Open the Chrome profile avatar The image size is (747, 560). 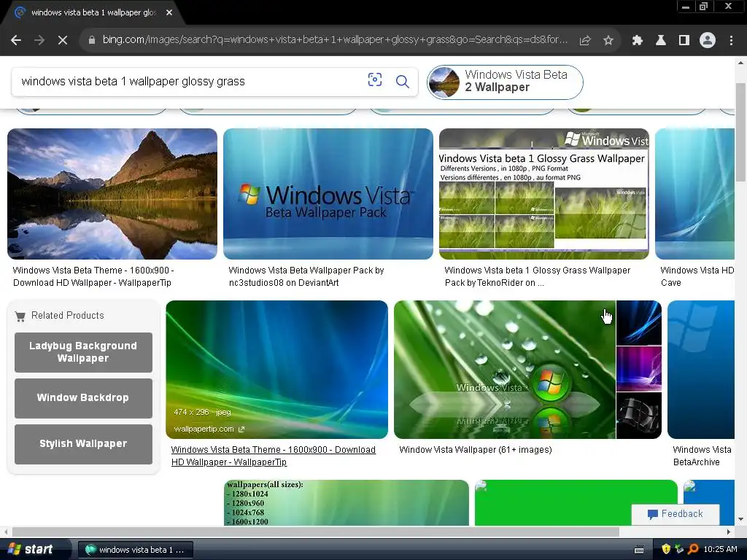click(708, 41)
